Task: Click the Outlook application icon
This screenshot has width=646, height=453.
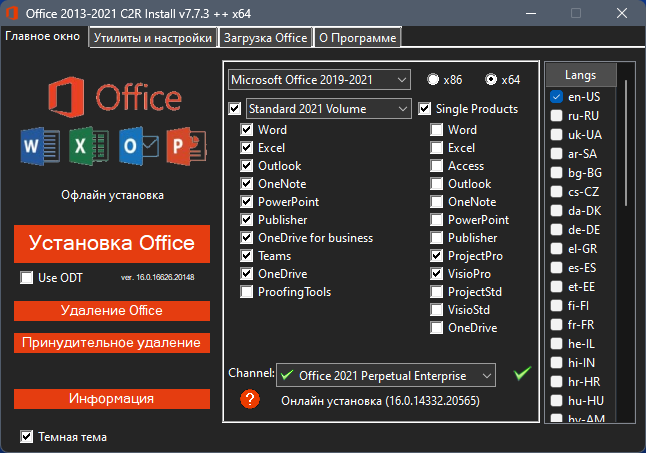Action: point(139,146)
